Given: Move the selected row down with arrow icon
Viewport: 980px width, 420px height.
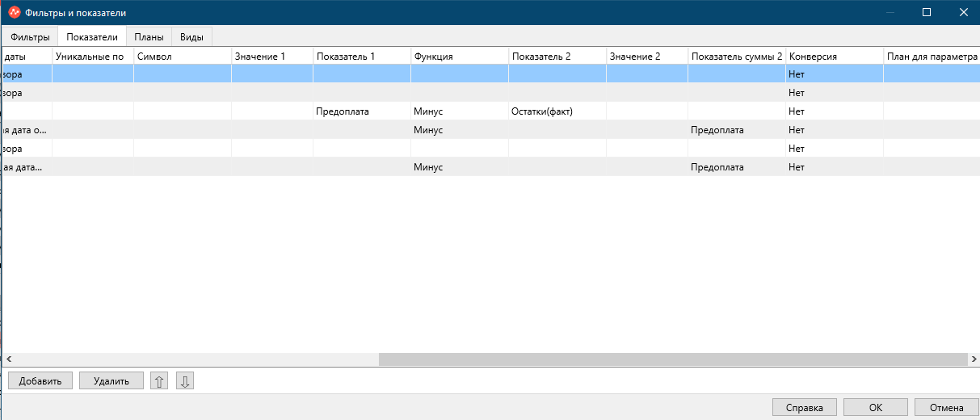Looking at the screenshot, I should pyautogui.click(x=185, y=381).
